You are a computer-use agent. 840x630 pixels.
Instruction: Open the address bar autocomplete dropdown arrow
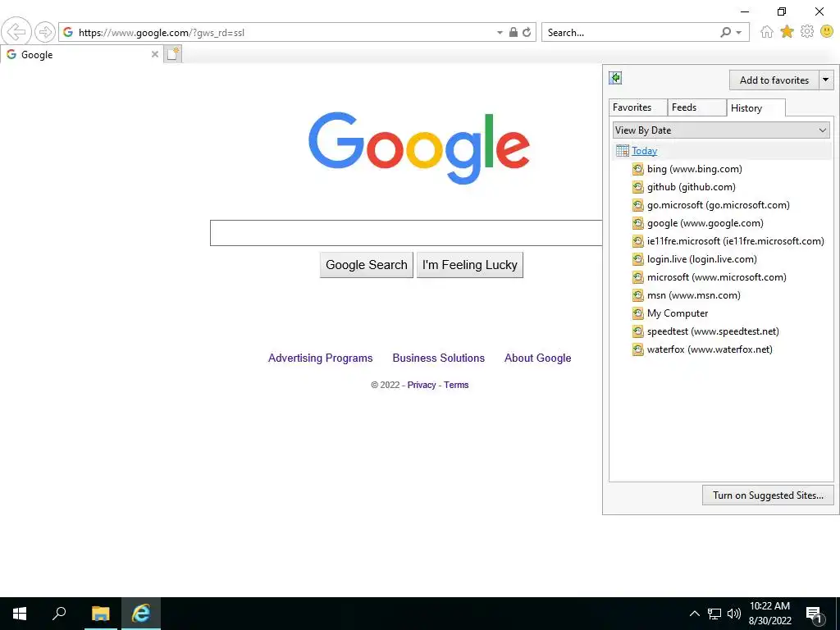pyautogui.click(x=500, y=33)
